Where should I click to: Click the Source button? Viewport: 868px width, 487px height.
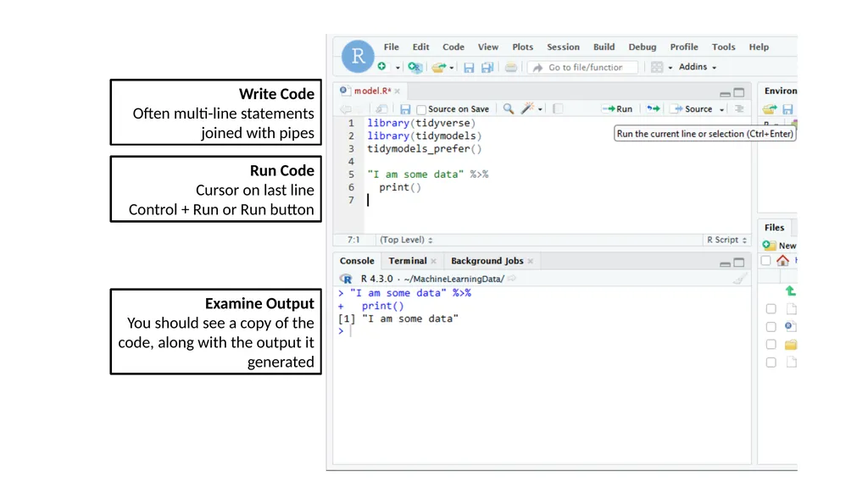tap(693, 109)
